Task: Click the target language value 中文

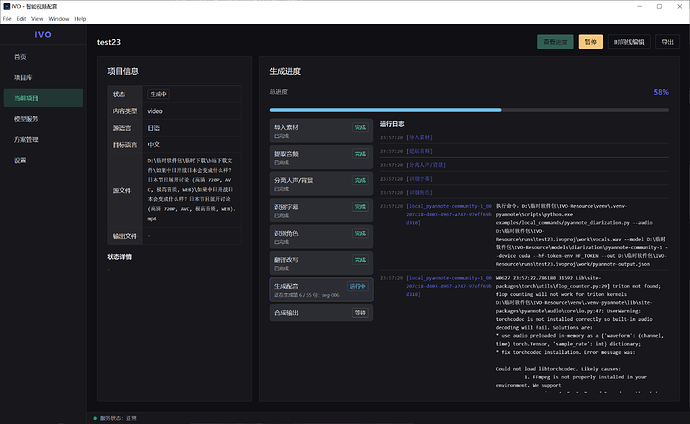Action: click(154, 145)
